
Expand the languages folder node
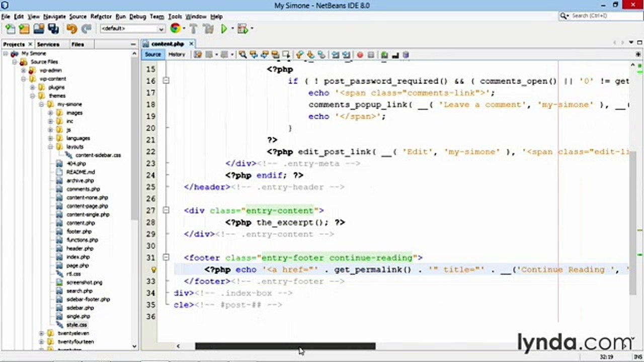coord(50,138)
